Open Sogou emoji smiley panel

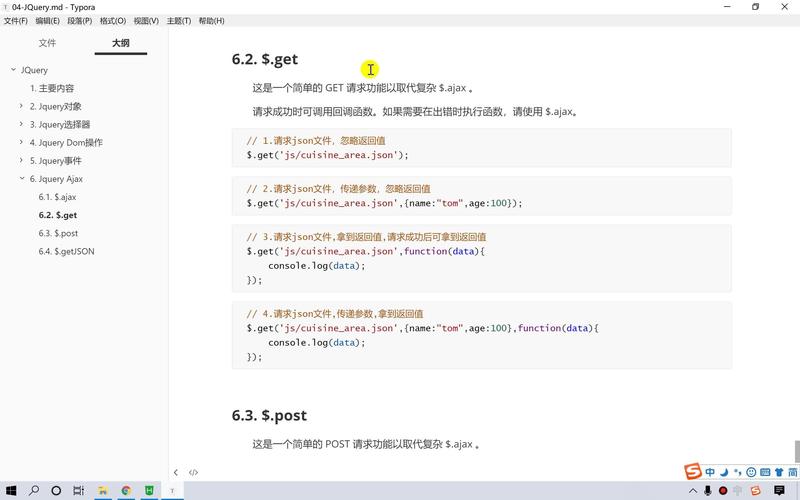[751, 472]
